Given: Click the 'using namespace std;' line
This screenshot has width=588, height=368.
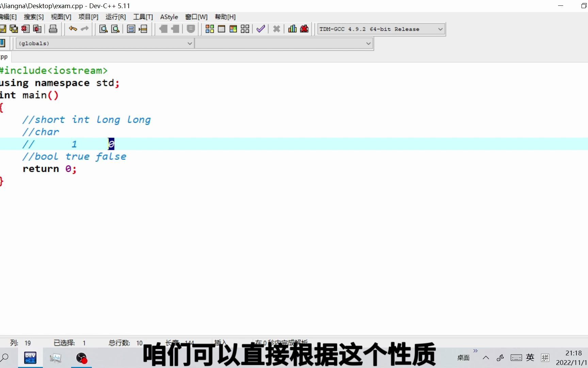Looking at the screenshot, I should [x=60, y=83].
